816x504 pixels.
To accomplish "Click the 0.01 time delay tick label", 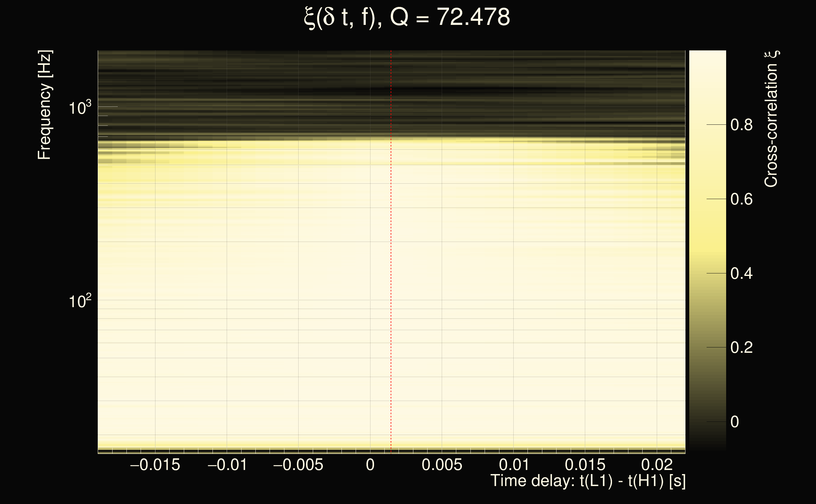I will pos(514,465).
